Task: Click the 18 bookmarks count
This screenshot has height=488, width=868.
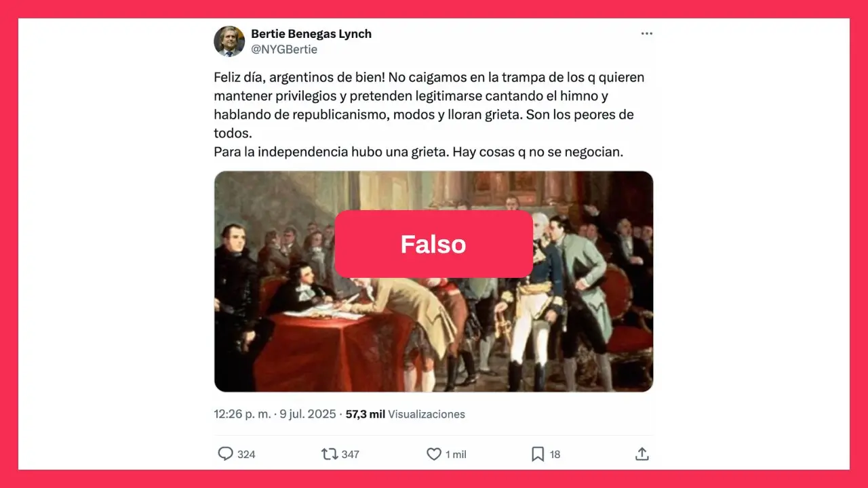Action: (x=555, y=454)
